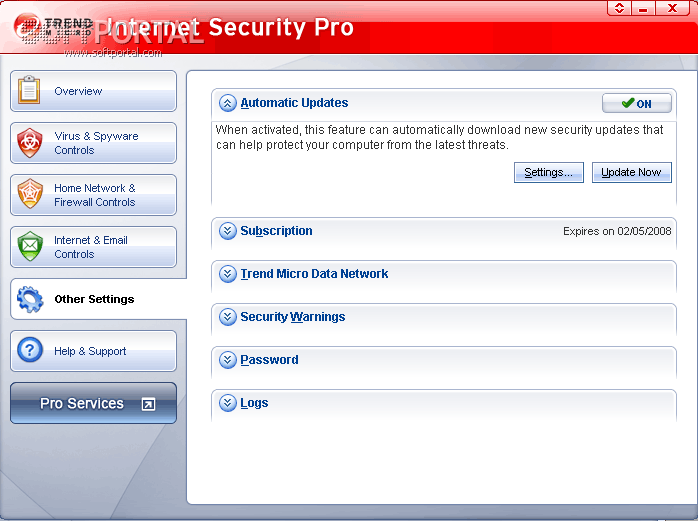
Task: Expand the Trend Micro Data Network chevron
Action: click(227, 273)
